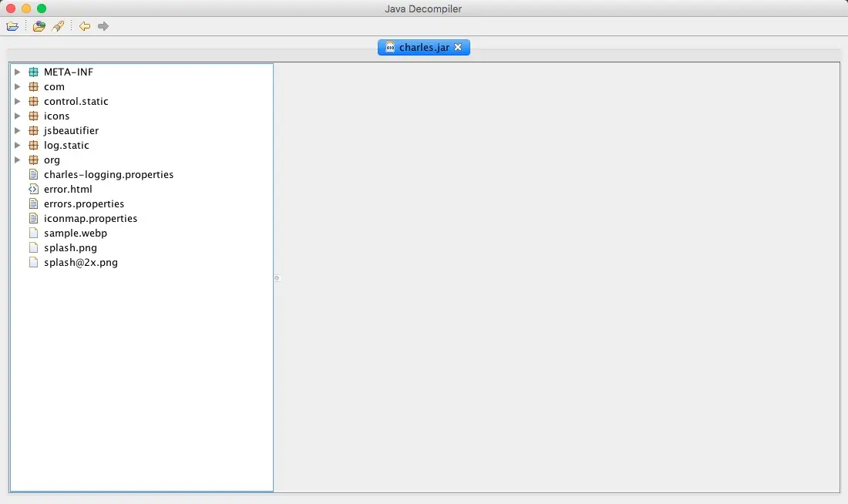This screenshot has height=504, width=848.
Task: Navigate forward with the right arrow
Action: point(103,26)
